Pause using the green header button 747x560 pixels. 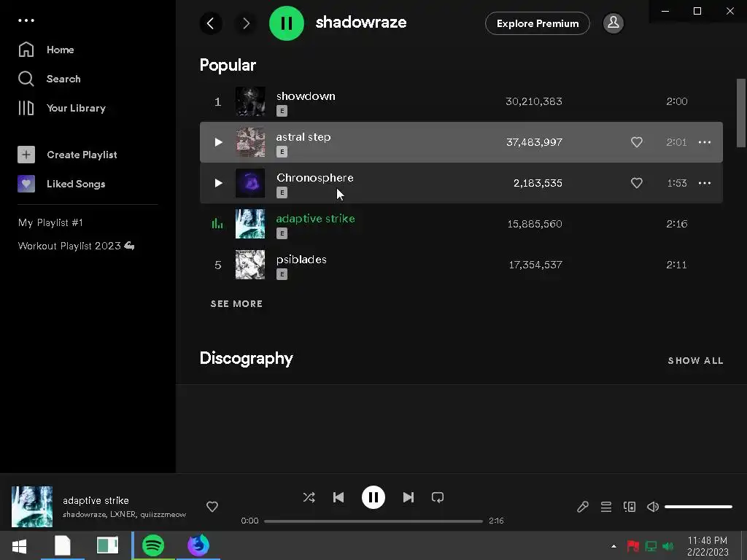pos(286,23)
